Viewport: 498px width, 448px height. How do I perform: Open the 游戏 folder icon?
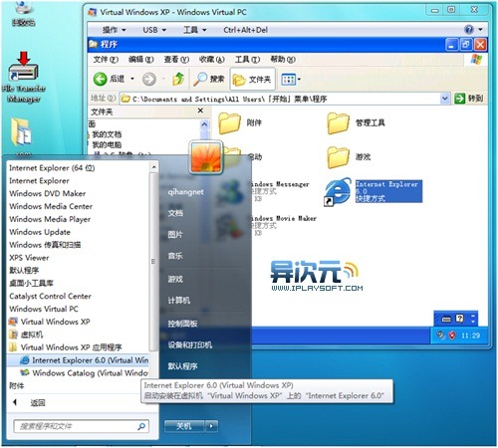338,157
